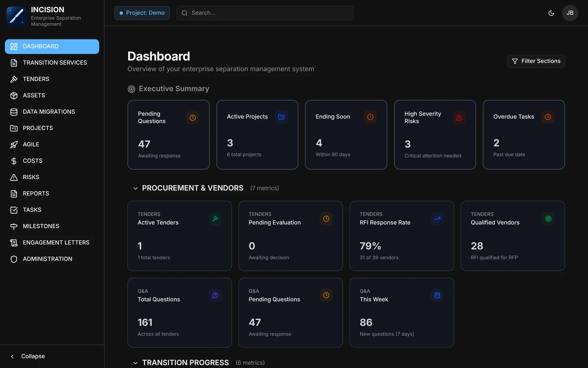This screenshot has width=588, height=368.
Task: Open Filter Sections options
Action: [x=536, y=61]
